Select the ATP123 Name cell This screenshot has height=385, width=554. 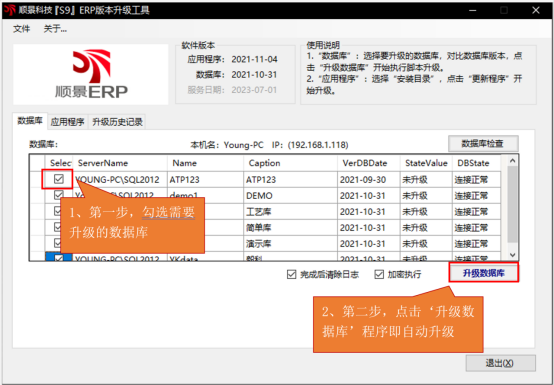[205, 180]
